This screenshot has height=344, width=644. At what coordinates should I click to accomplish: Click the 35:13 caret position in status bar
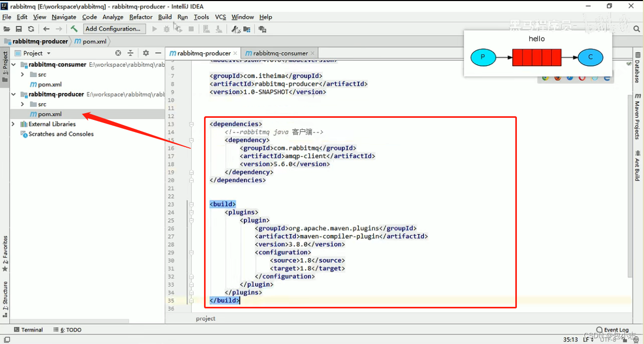coord(571,339)
